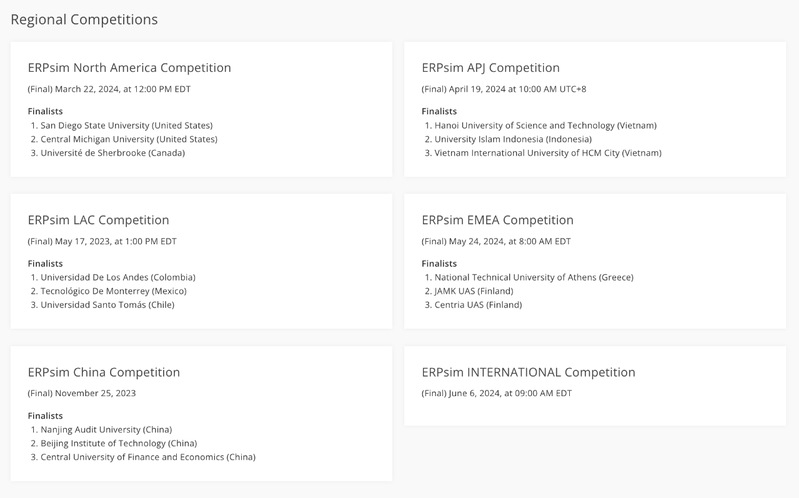The image size is (799, 498).
Task: Click San Diego State University finalist
Action: click(x=126, y=125)
